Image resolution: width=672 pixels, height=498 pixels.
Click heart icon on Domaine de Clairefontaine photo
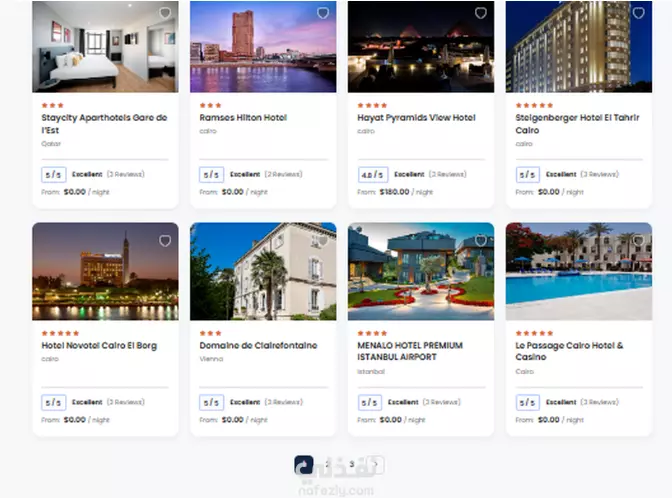coord(323,241)
